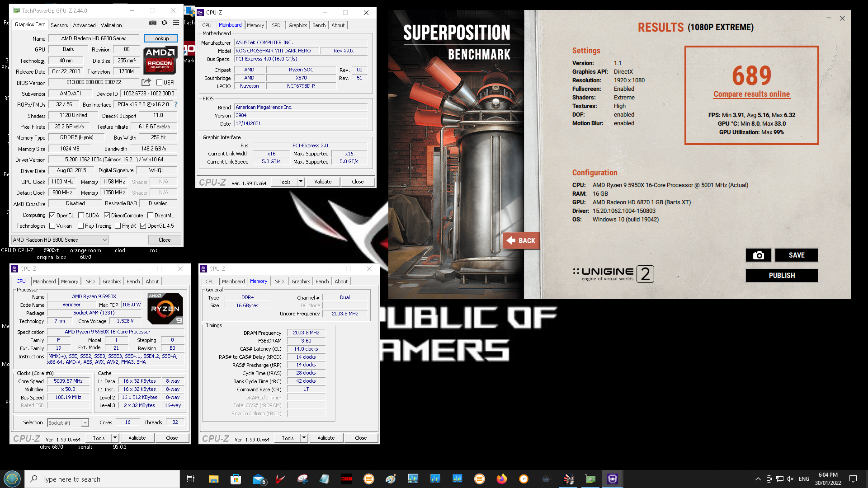The image size is (868, 488).
Task: Click Ryzen 9 logo in CPU-Z
Action: pyautogui.click(x=165, y=309)
